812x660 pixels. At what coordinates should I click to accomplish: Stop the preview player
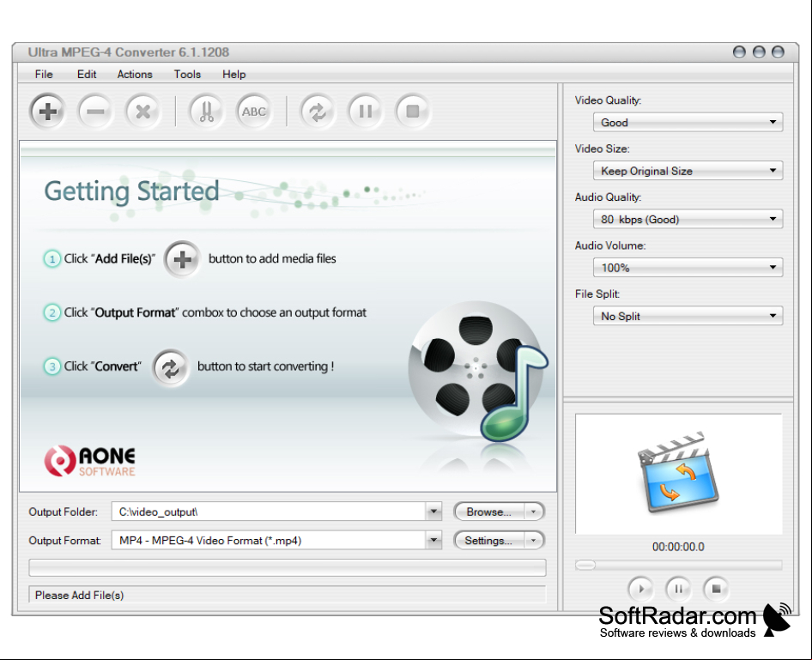coord(716,589)
